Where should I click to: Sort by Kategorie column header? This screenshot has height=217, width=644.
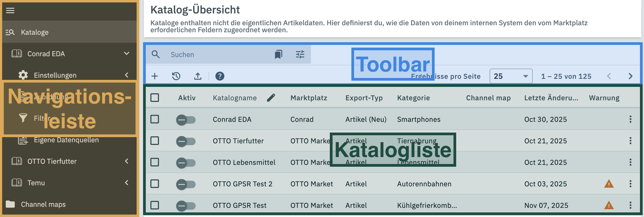coord(414,98)
